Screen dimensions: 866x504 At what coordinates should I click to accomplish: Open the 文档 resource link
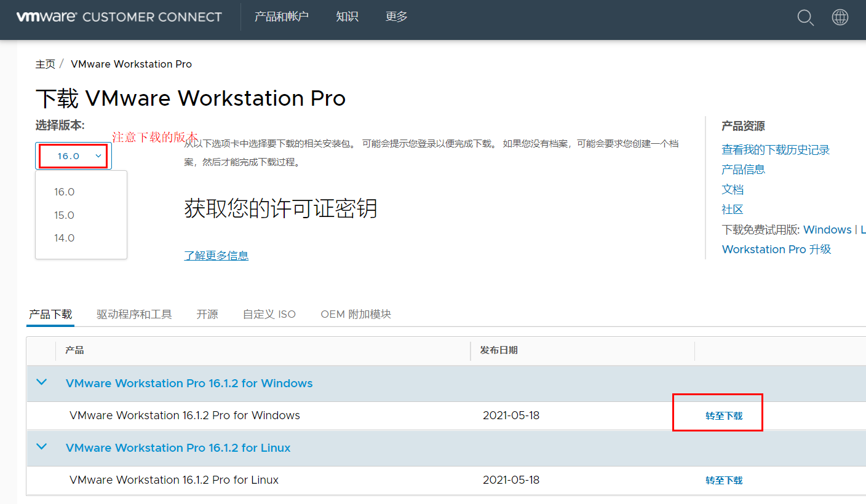(733, 189)
